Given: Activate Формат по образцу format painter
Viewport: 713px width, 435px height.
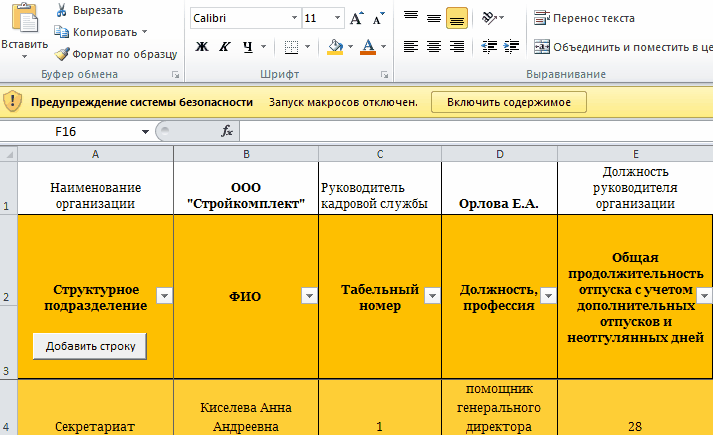Looking at the screenshot, I should (116, 54).
